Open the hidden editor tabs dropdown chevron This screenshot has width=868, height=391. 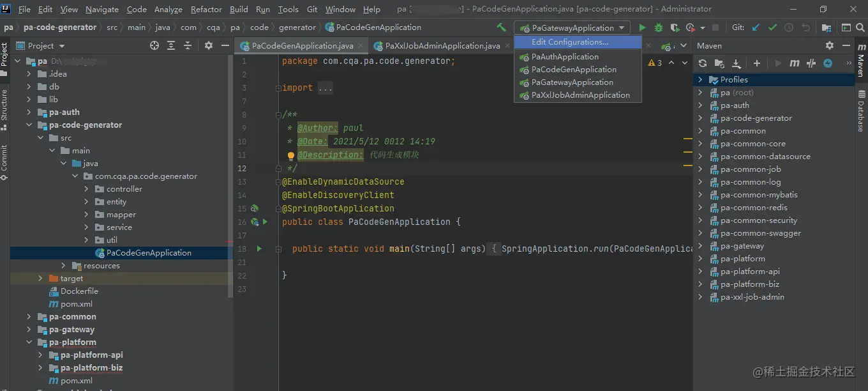683,46
